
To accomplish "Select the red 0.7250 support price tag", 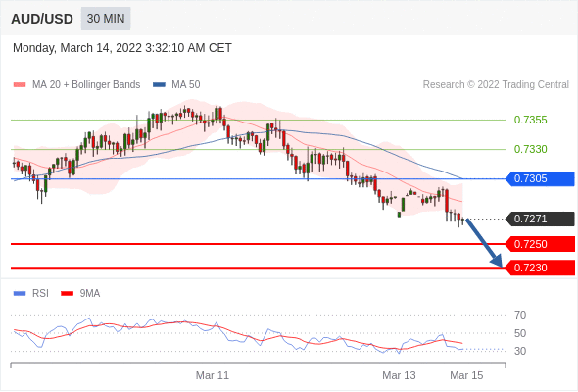I will click(x=540, y=244).
